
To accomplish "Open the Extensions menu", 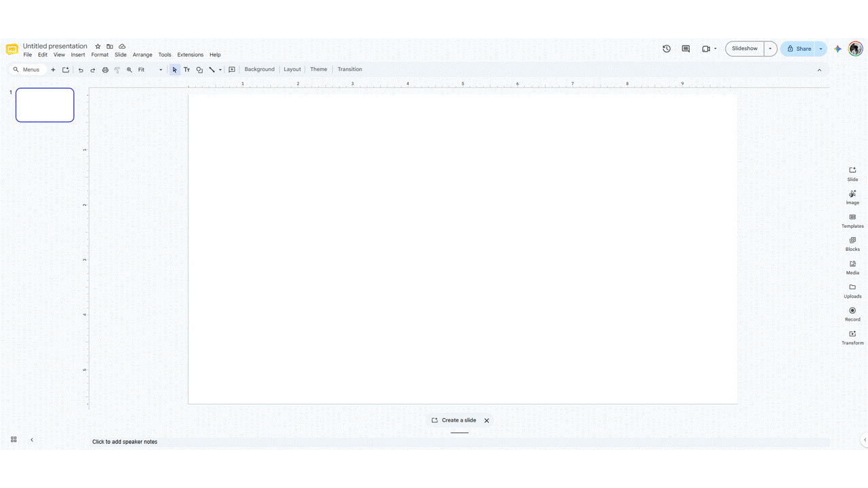I will tap(191, 55).
